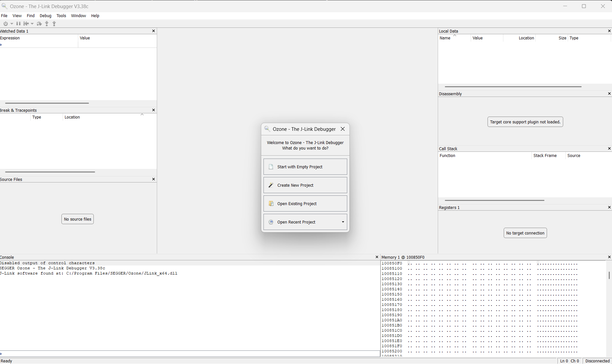This screenshot has height=364, width=612.
Task: Close the Call Stack panel
Action: (x=609, y=149)
